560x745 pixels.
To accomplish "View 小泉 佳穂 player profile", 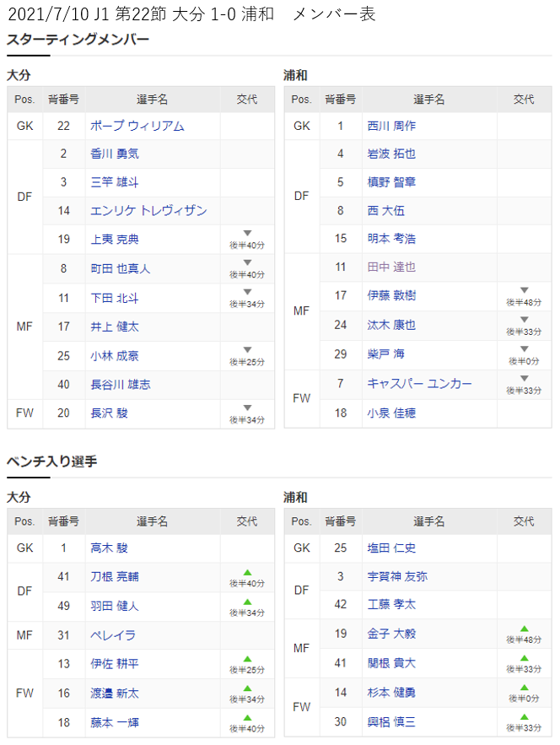I will pyautogui.click(x=391, y=413).
